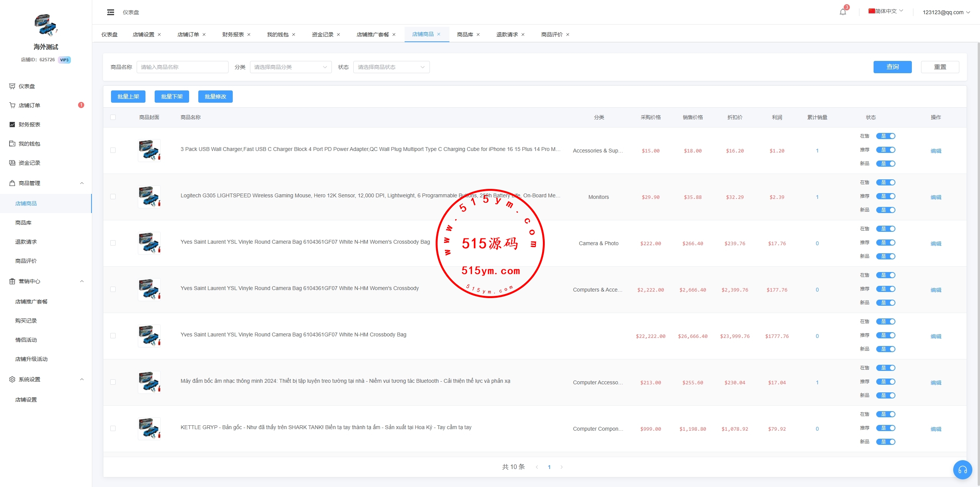Toggle 在售 switch for USB Wall Charger
Image resolution: width=980 pixels, height=487 pixels.
(x=886, y=136)
